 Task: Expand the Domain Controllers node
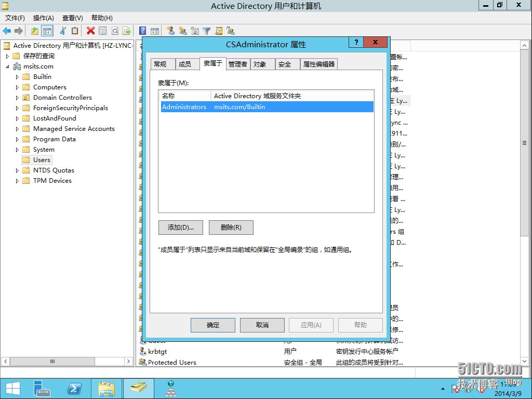pos(17,98)
